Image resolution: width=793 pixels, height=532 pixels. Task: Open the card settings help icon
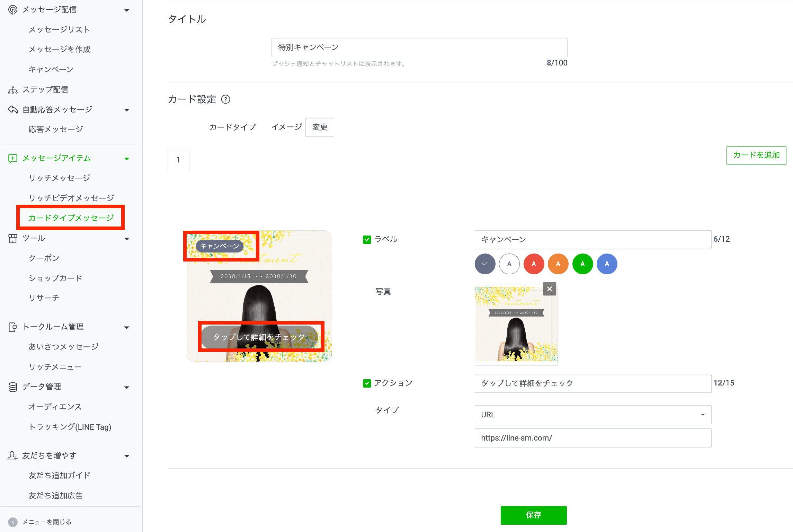[x=225, y=100]
